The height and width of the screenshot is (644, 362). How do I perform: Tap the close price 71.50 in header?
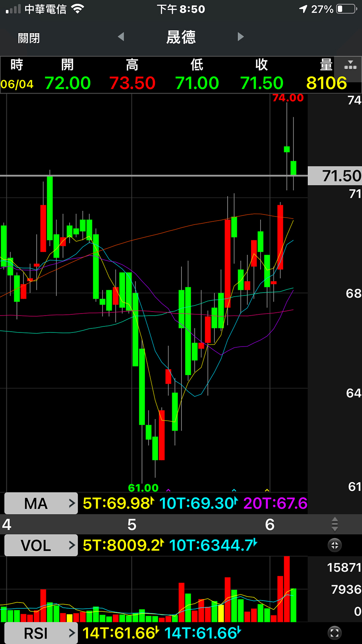tap(262, 83)
